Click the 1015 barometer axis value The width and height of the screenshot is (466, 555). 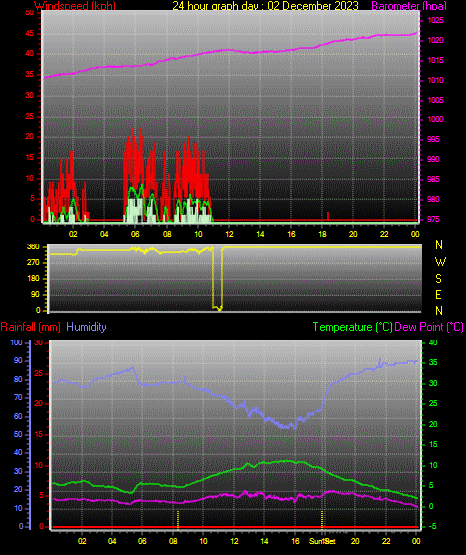click(435, 61)
